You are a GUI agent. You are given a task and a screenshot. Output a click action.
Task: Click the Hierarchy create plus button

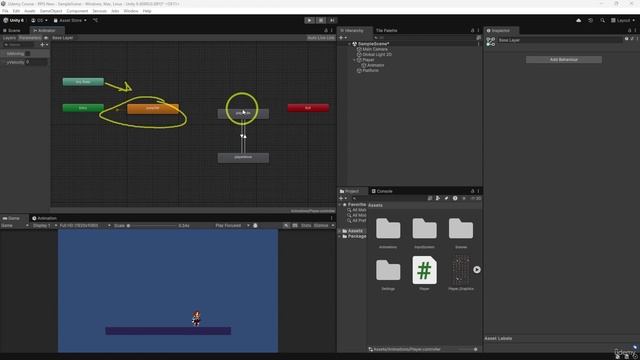342,38
